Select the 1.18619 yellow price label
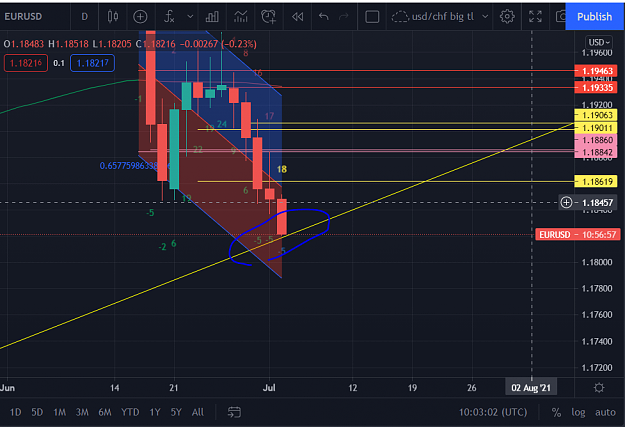The height and width of the screenshot is (427, 625). click(596, 181)
